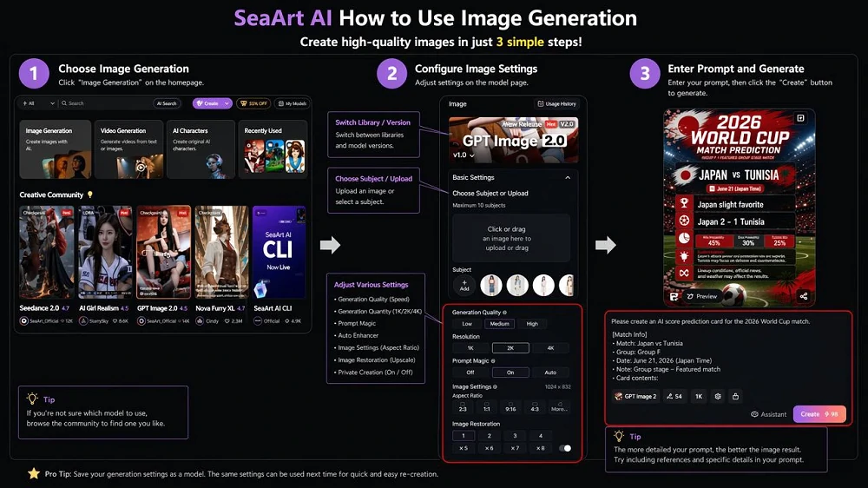868x488 pixels.
Task: Collapse the Basic Settings section
Action: coord(568,177)
